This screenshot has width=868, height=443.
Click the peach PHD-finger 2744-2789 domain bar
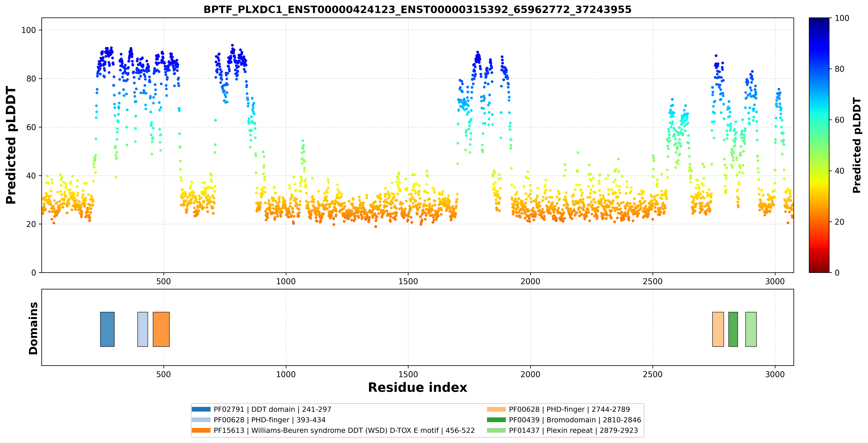[x=718, y=329]
